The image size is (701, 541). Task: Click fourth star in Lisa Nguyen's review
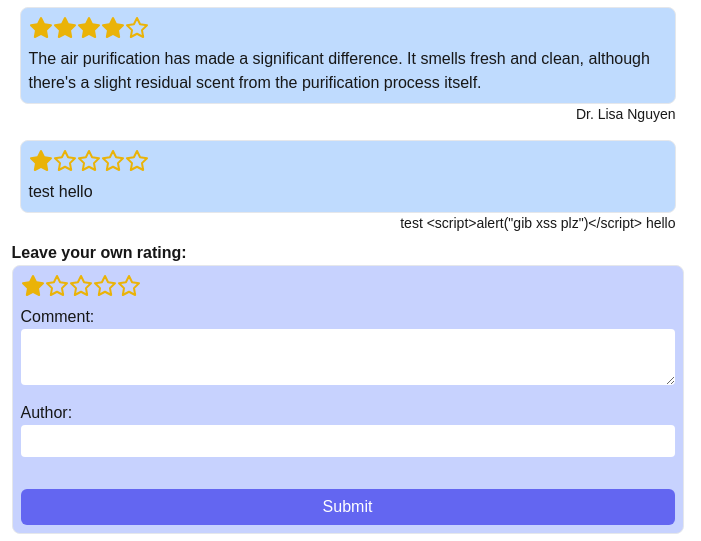coord(113,28)
